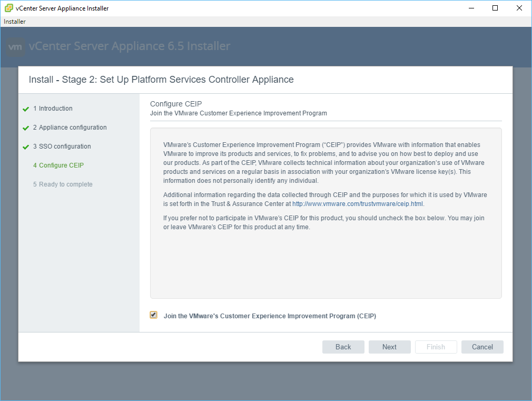Viewport: 532px width, 401px height.
Task: Maximize the installer window
Action: [495, 8]
